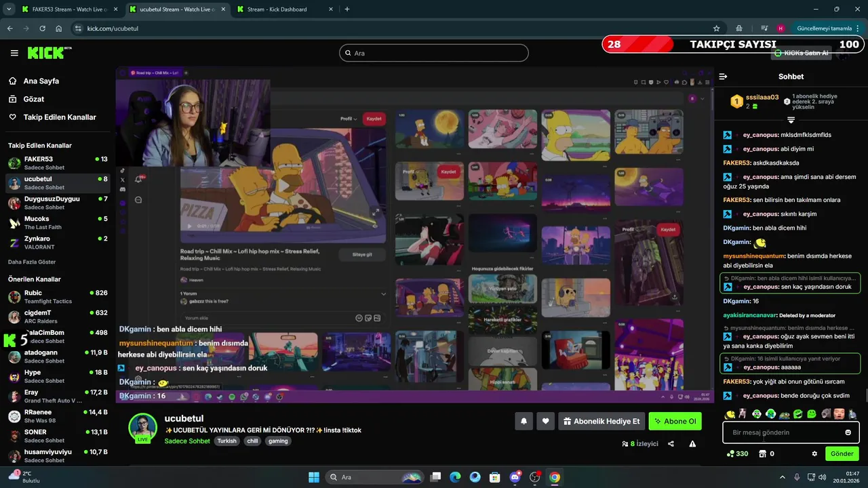
Task: Report stream using warning triangle icon
Action: (x=692, y=444)
